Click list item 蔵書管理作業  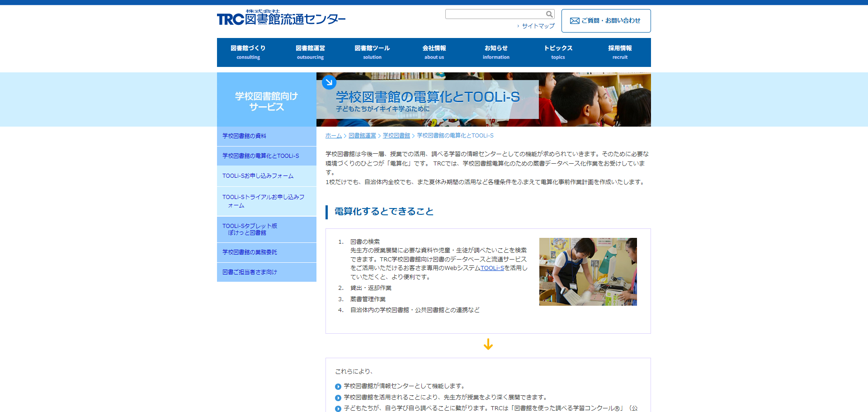[x=368, y=299]
